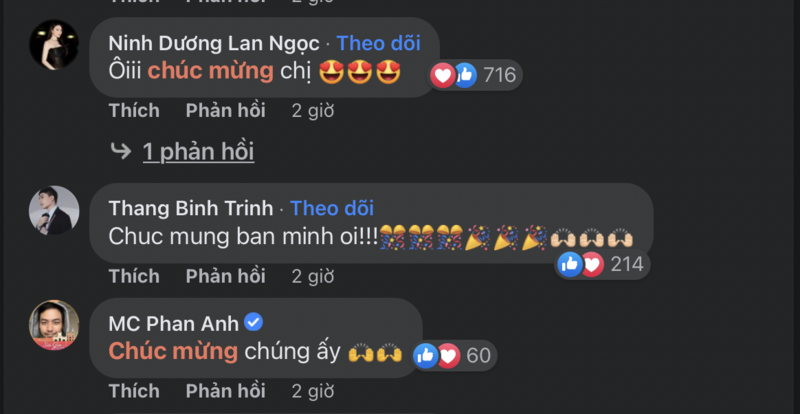Click the heart reaction beside 60 count
Viewport: 800px width, 414px height.
point(448,355)
